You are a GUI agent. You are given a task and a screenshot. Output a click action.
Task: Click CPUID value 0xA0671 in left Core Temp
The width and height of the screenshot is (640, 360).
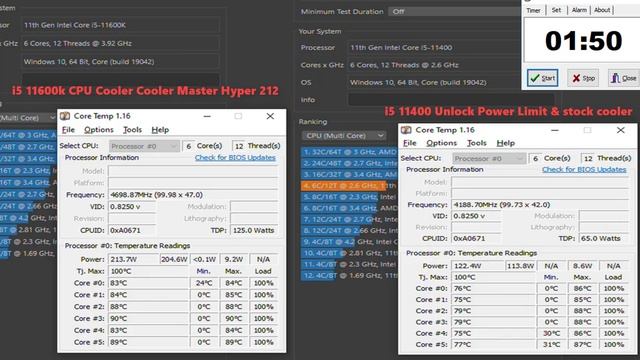132,230
